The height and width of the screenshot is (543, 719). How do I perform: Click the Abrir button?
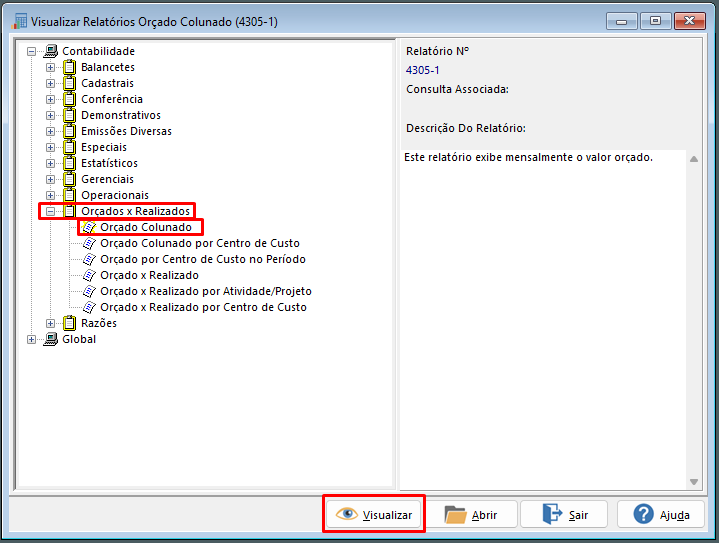click(x=472, y=515)
